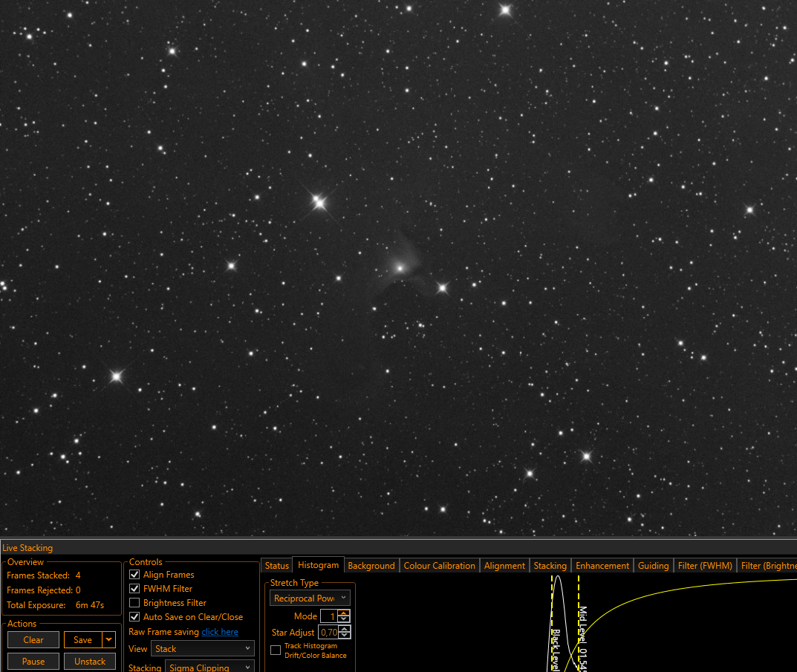Screen dimensions: 797x672
Task: Uncheck Auto Save on Clear/Close
Action: [134, 617]
